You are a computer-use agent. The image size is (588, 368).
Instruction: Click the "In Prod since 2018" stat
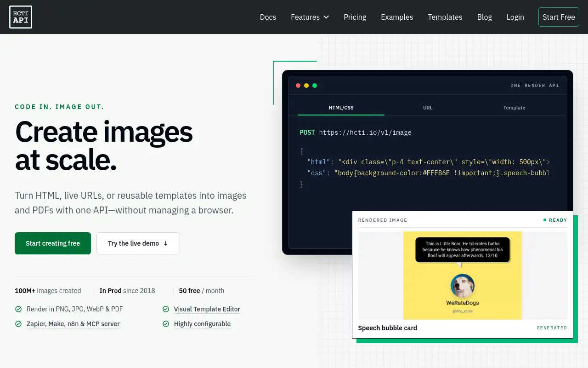(127, 291)
